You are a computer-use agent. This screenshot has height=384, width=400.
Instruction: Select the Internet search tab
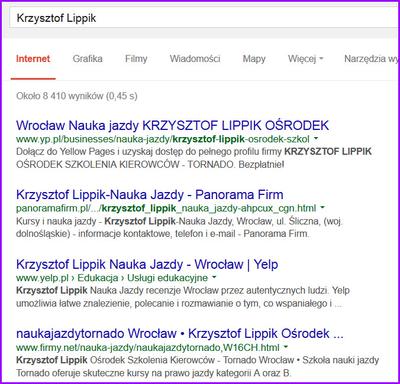tap(33, 59)
